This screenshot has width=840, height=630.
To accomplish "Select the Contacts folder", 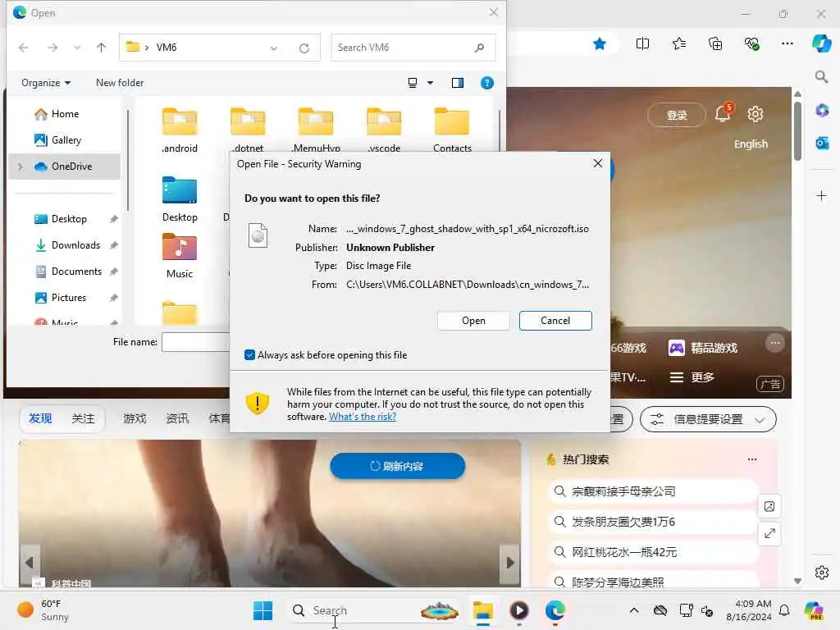I will [x=452, y=130].
